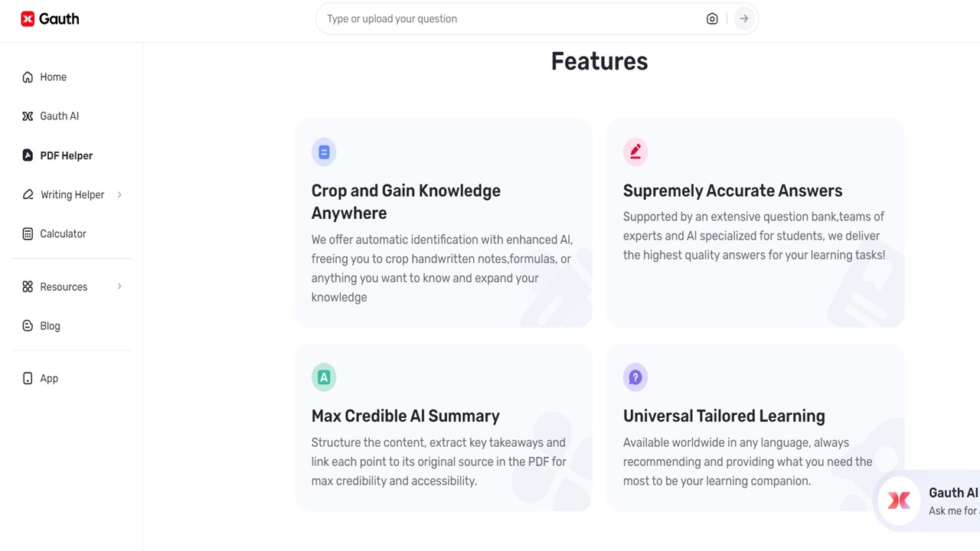The height and width of the screenshot is (551, 980).
Task: Click the green A icon on Max Credible AI Summary
Action: [324, 377]
